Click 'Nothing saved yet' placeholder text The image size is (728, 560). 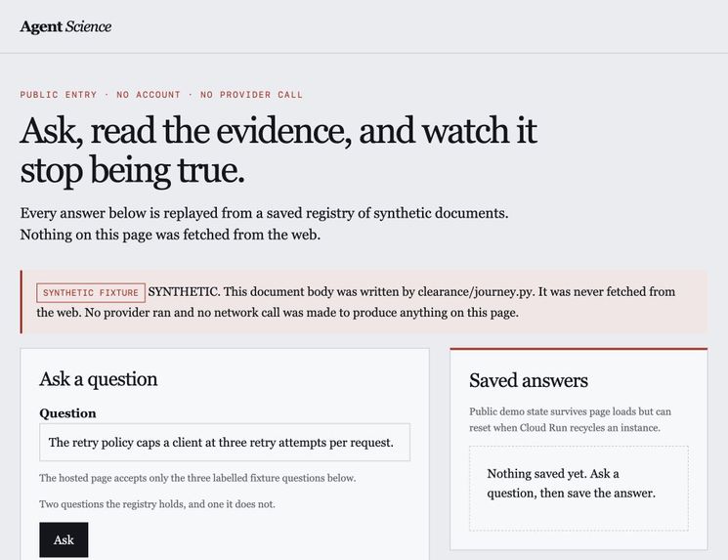point(571,483)
